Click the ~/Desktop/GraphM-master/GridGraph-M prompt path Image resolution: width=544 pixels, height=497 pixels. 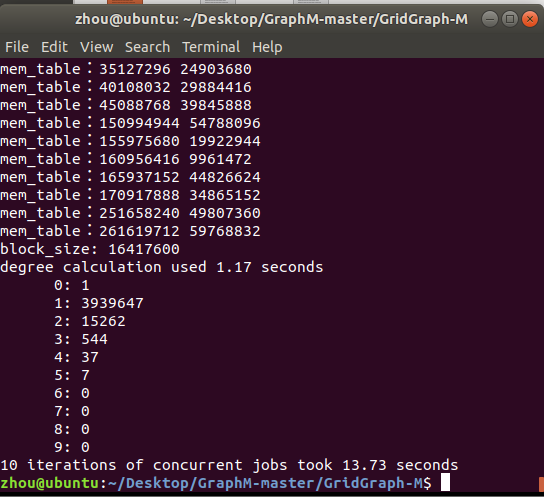(x=265, y=483)
